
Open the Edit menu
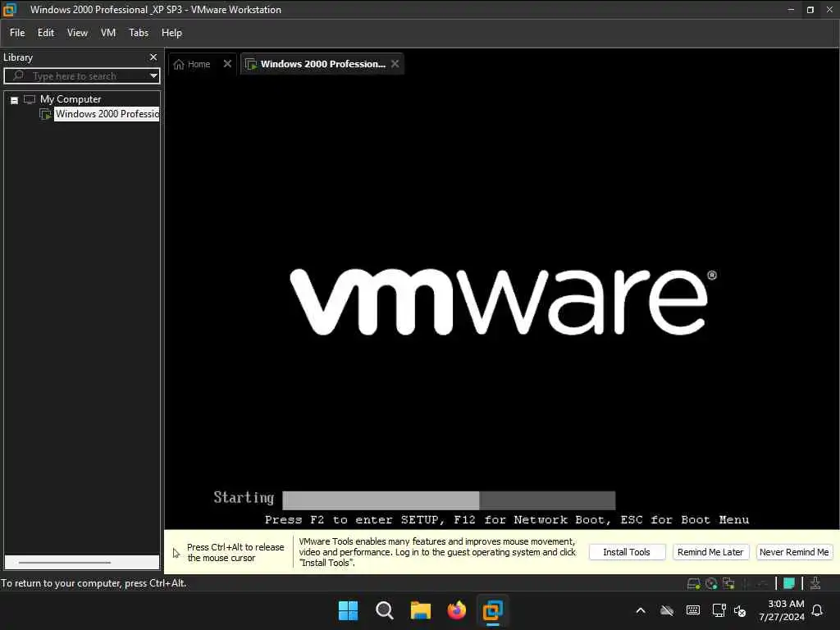46,33
